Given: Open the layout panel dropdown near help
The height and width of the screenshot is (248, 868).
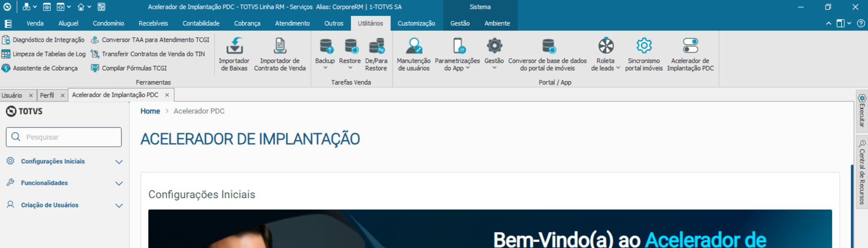Looking at the screenshot, I should pyautogui.click(x=844, y=23).
